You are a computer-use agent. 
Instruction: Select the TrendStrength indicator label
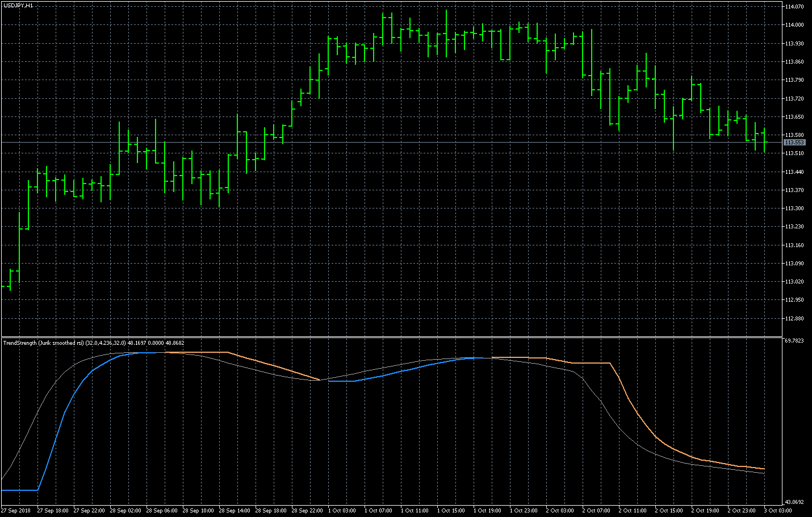(x=43, y=343)
